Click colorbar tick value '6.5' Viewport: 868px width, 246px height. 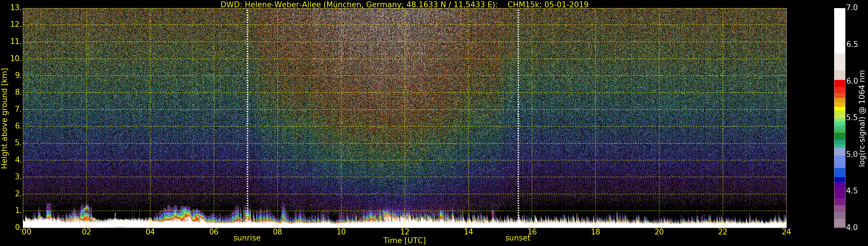pyautogui.click(x=852, y=44)
